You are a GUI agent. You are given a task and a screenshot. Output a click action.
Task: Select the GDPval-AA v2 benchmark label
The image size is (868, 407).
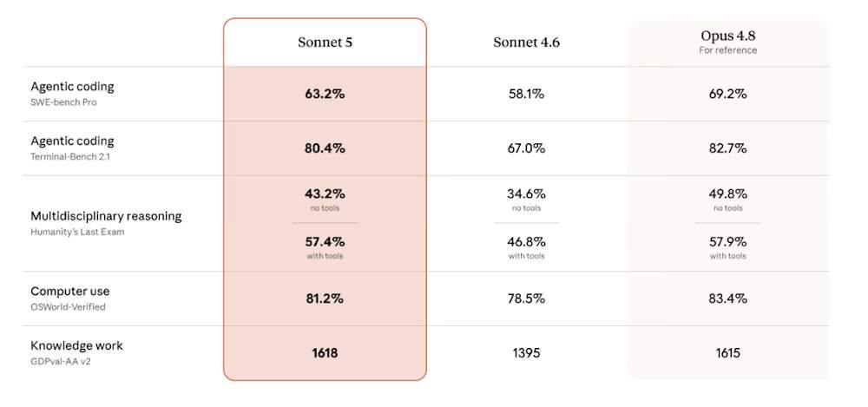pos(61,361)
